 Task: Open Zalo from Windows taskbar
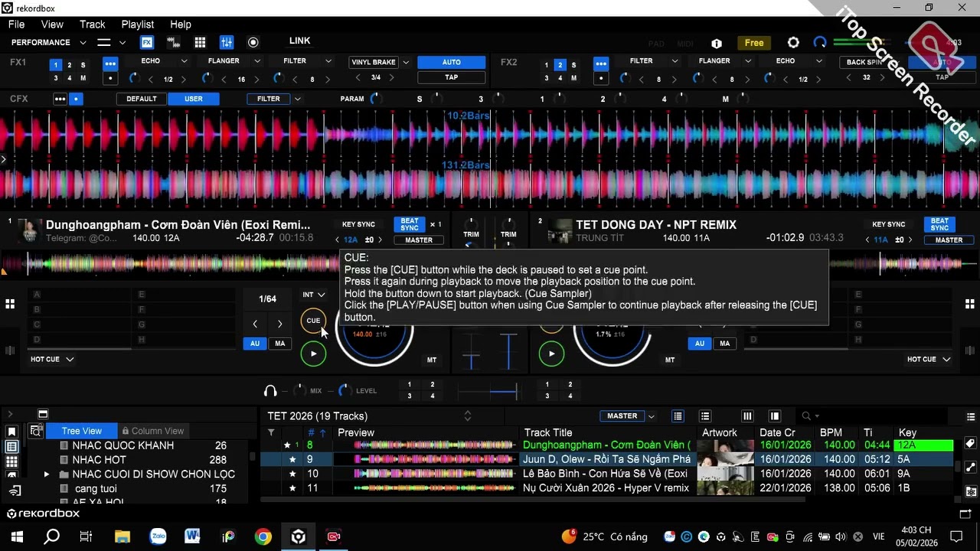click(x=158, y=536)
